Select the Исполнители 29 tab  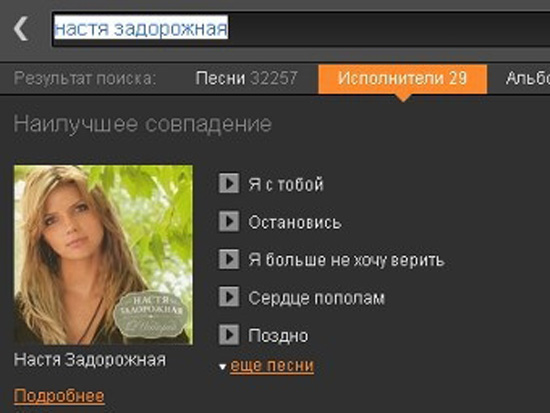tap(403, 79)
